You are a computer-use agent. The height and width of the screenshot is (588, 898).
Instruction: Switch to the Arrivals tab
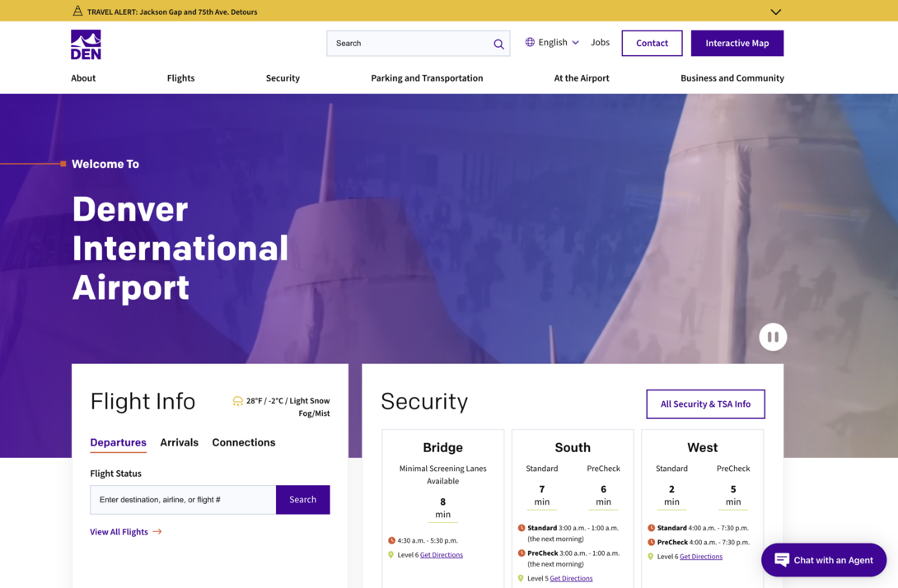coord(179,442)
